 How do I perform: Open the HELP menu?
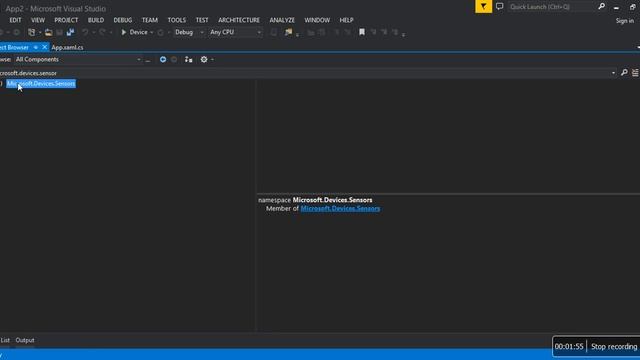pos(346,20)
